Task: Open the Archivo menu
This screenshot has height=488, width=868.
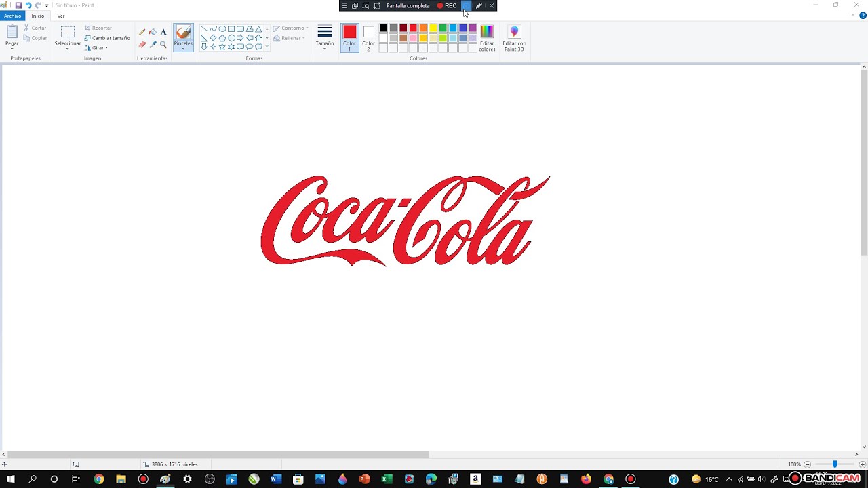Action: point(12,16)
